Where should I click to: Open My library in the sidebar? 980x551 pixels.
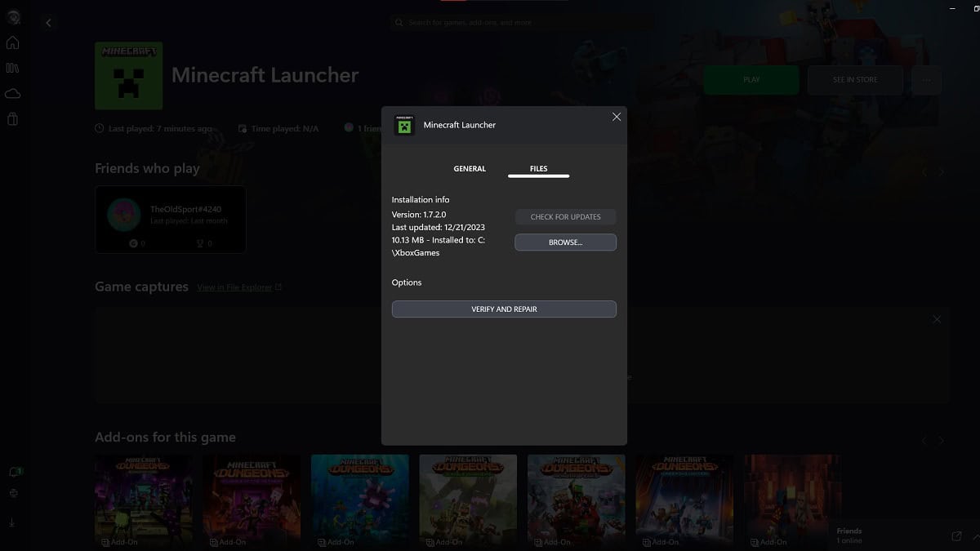(14, 68)
